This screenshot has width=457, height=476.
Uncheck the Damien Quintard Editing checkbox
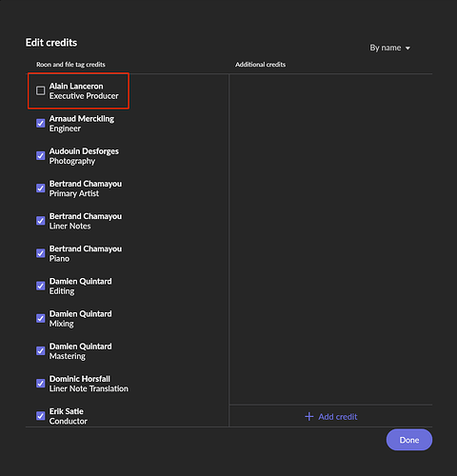(40, 286)
